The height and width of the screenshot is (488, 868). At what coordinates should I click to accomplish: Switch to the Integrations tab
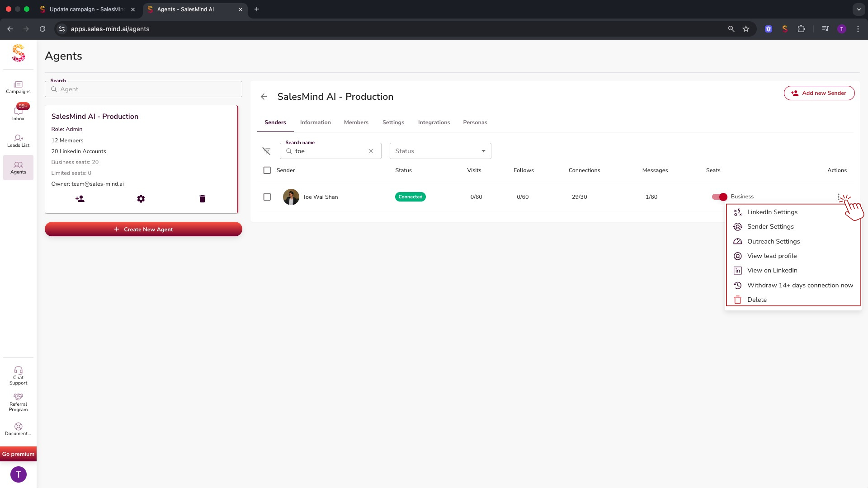(x=434, y=122)
